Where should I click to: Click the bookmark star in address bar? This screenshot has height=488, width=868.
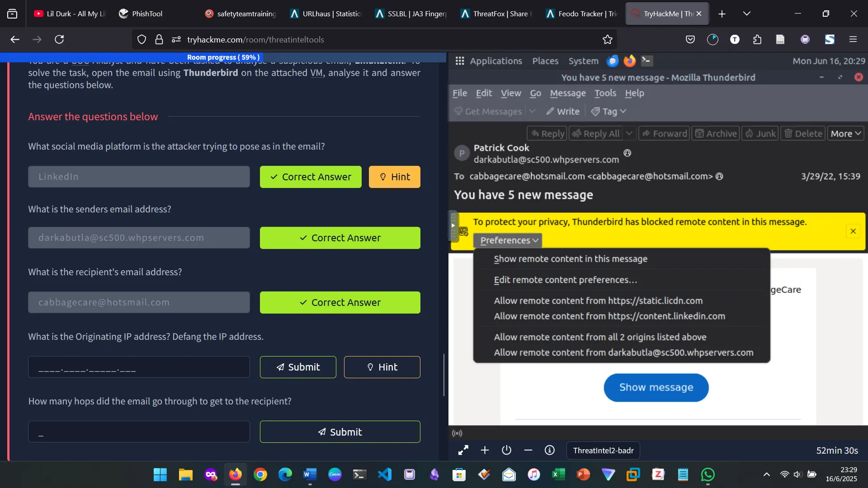point(607,40)
